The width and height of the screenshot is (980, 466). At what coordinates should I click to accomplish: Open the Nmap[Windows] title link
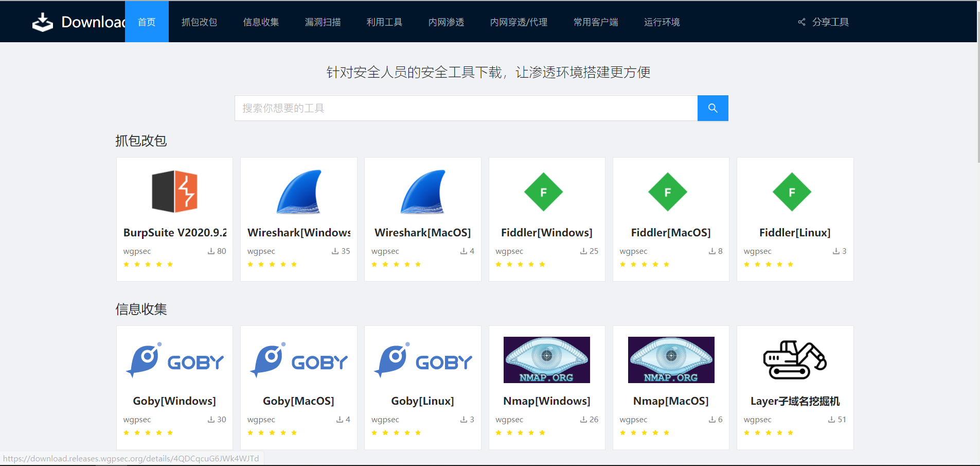pos(547,401)
